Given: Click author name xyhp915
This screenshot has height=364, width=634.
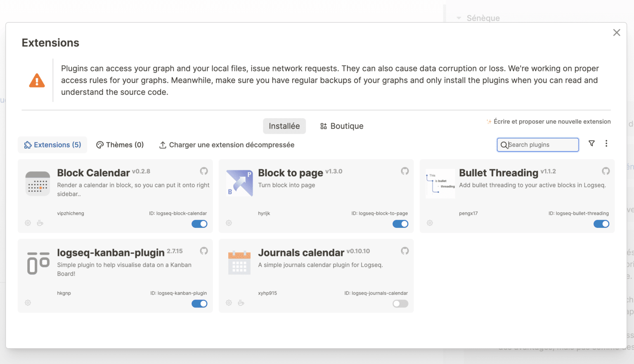Looking at the screenshot, I should (267, 293).
